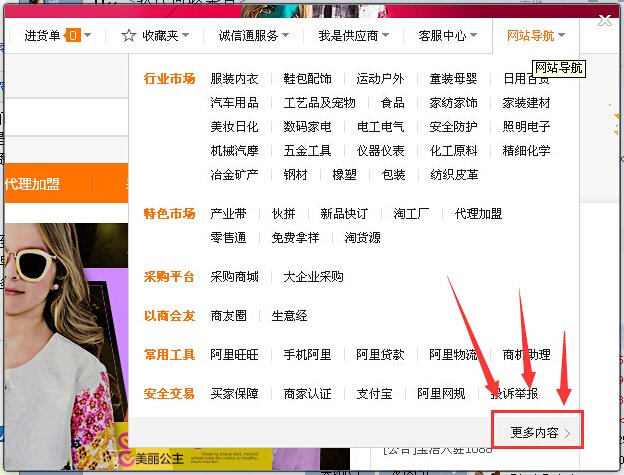Image resolution: width=624 pixels, height=475 pixels.
Task: Open the 橡塑 category
Action: (344, 174)
